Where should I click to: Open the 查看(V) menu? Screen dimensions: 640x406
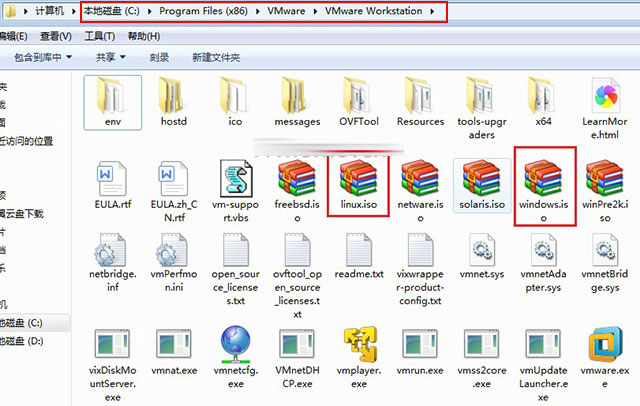coord(56,36)
